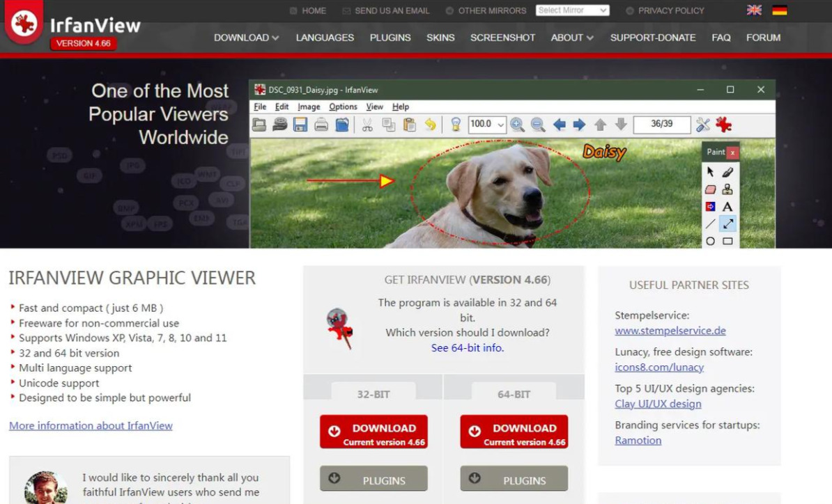Select the Eraser Paint tool
The height and width of the screenshot is (504, 832).
[711, 189]
